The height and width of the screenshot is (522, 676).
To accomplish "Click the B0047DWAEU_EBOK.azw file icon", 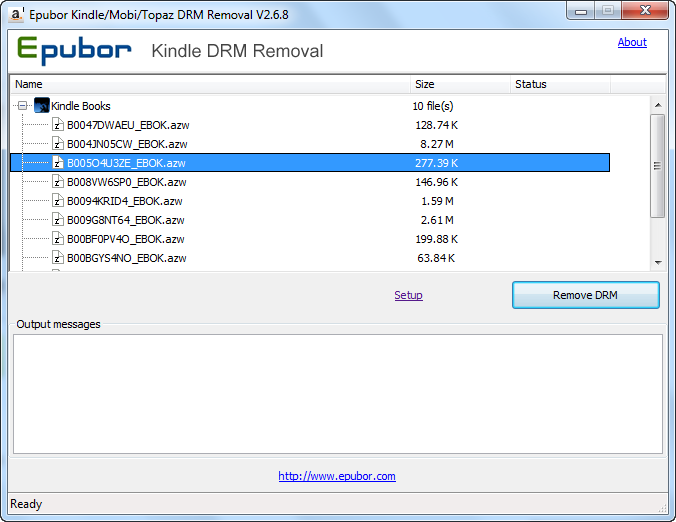I will coord(58,125).
